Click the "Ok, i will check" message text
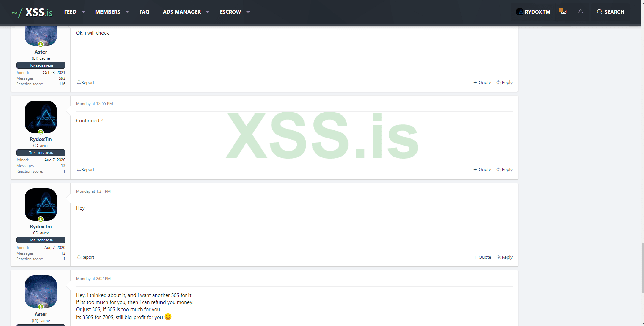The image size is (644, 326). tap(92, 33)
